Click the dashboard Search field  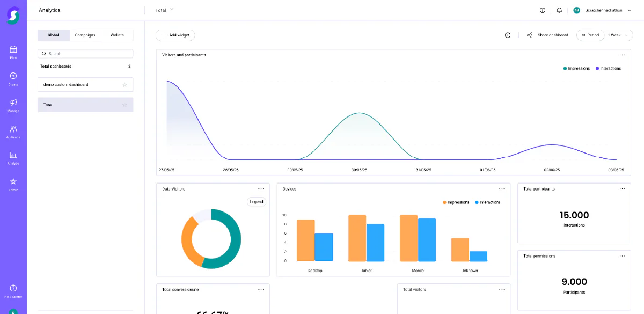pos(85,54)
